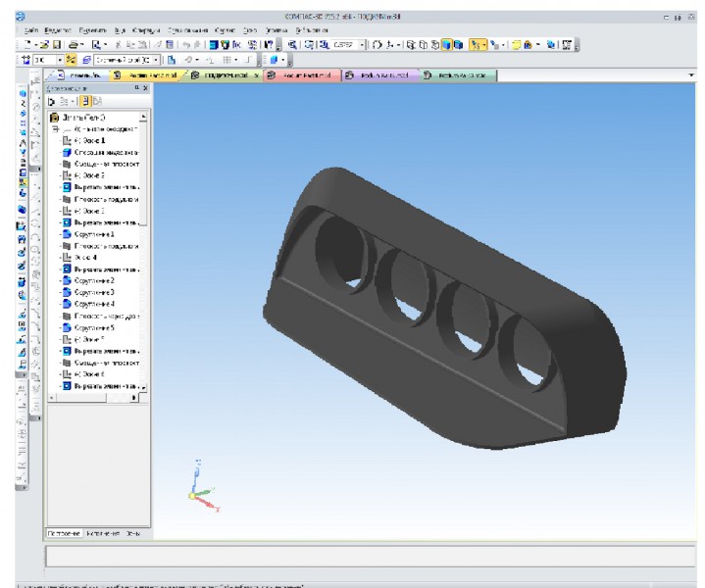Toggle the highlighted tree structure view button

[85, 102]
